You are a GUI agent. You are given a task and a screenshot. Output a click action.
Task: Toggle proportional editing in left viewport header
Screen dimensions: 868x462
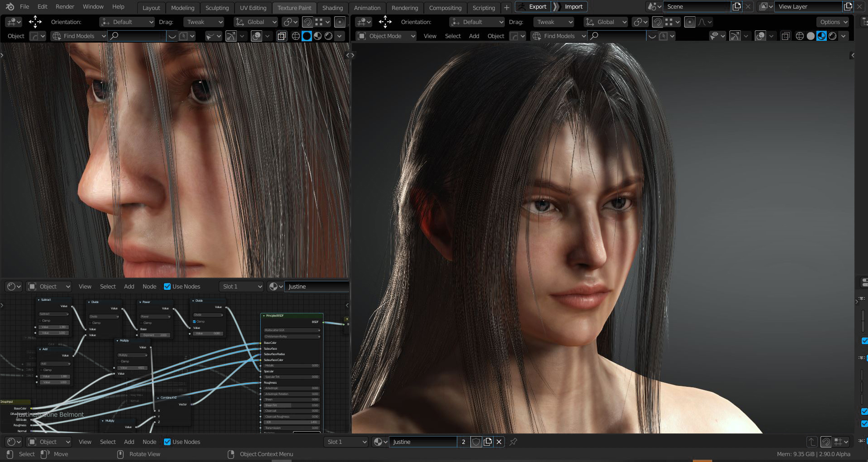pos(339,22)
